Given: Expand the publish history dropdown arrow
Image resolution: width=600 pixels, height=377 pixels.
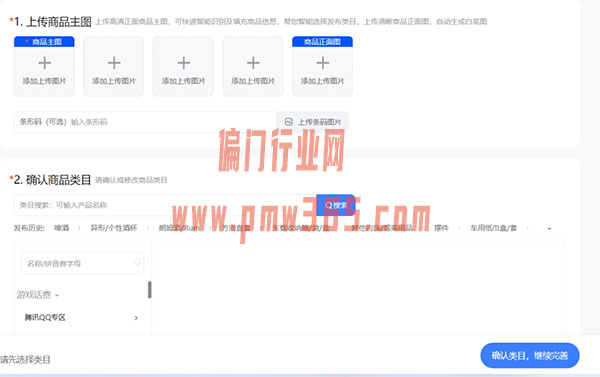Looking at the screenshot, I should pos(549,228).
